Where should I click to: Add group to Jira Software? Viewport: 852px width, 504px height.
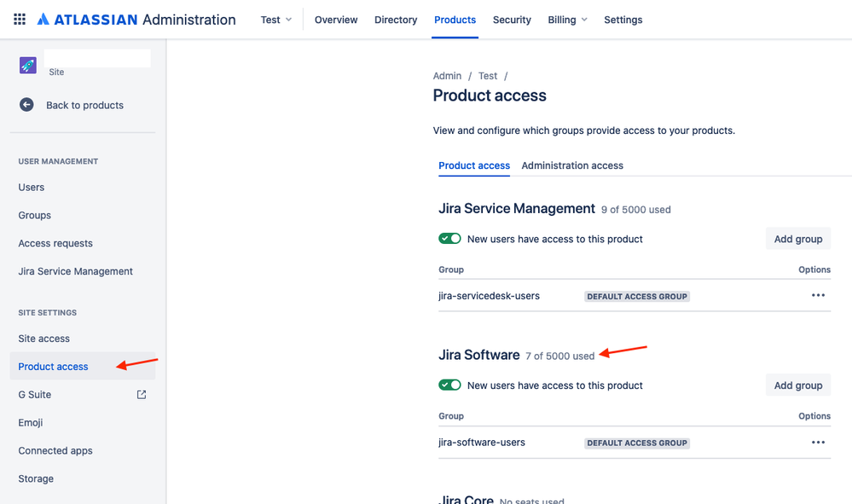pyautogui.click(x=798, y=385)
